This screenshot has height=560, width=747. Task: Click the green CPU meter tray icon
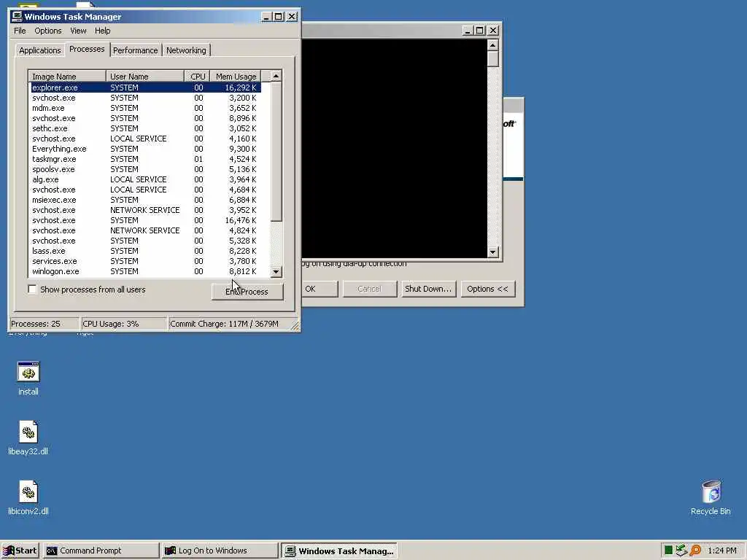pyautogui.click(x=668, y=551)
